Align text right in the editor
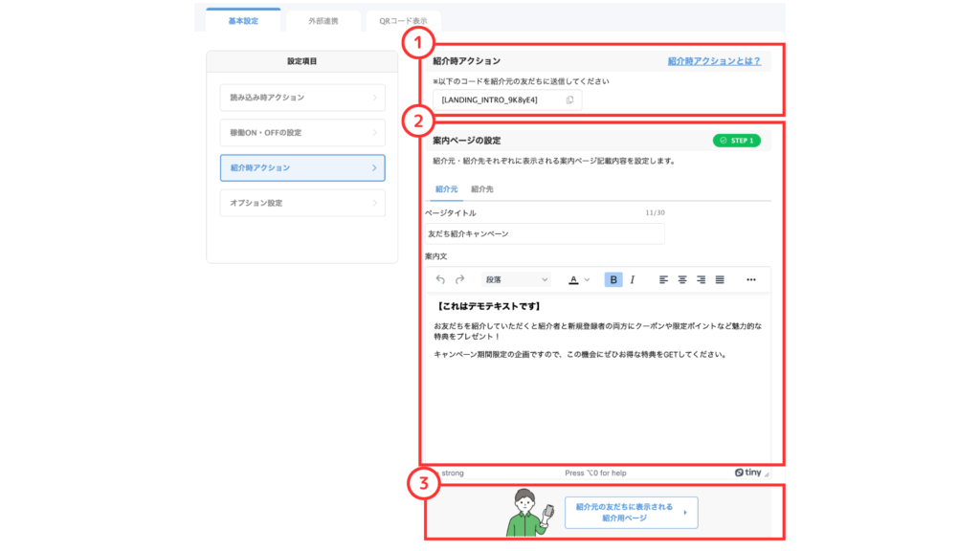This screenshot has width=980, height=551. [x=702, y=279]
